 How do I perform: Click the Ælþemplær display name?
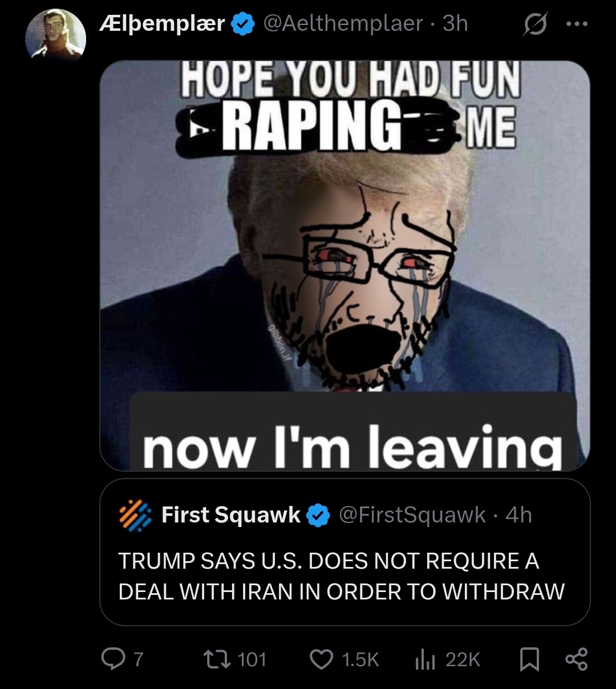tap(162, 24)
